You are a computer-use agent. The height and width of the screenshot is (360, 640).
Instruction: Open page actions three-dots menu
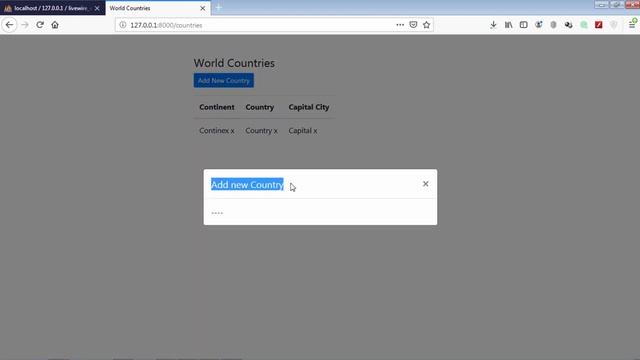pyautogui.click(x=400, y=25)
